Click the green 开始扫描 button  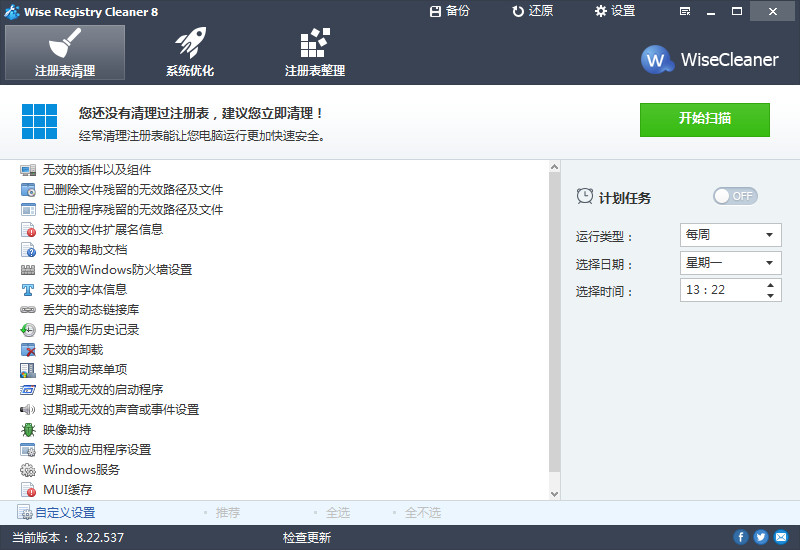[705, 119]
